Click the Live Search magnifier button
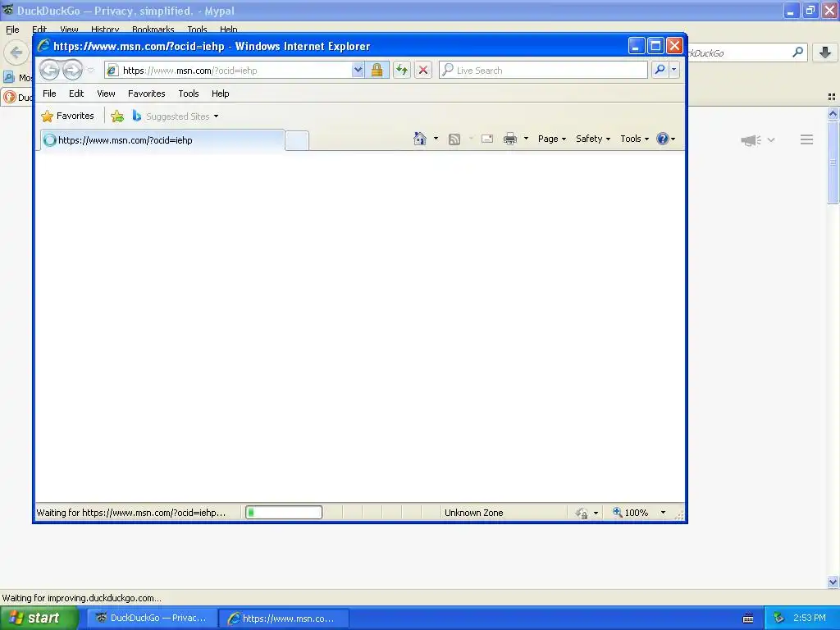840x630 pixels. coord(660,71)
